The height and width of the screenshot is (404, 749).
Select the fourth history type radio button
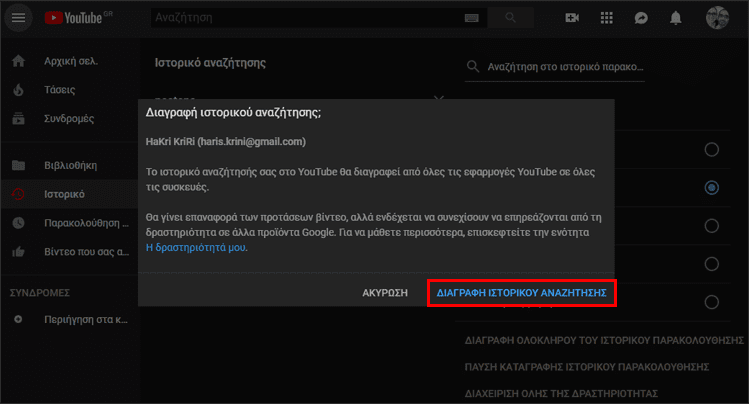click(x=712, y=264)
